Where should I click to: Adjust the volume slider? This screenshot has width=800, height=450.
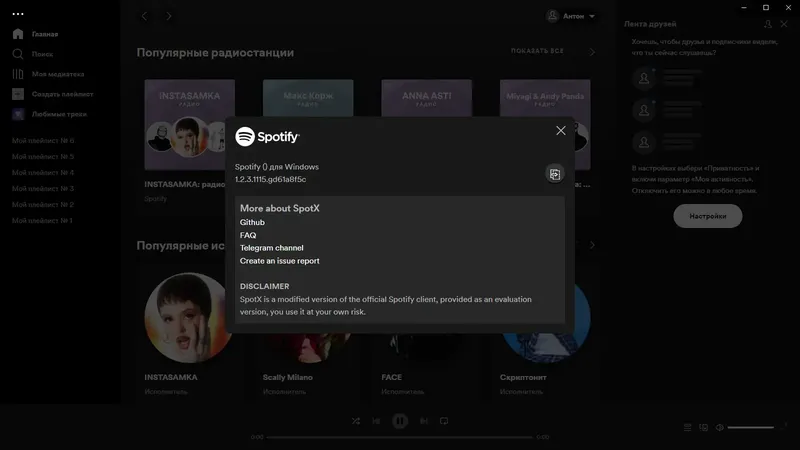pyautogui.click(x=751, y=428)
